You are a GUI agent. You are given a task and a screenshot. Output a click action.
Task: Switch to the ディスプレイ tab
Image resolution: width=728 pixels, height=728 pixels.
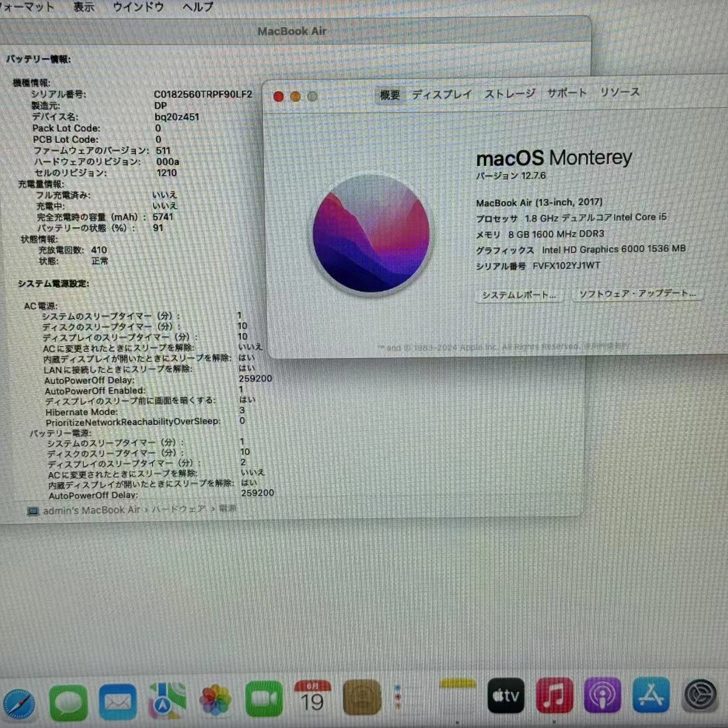pyautogui.click(x=442, y=94)
